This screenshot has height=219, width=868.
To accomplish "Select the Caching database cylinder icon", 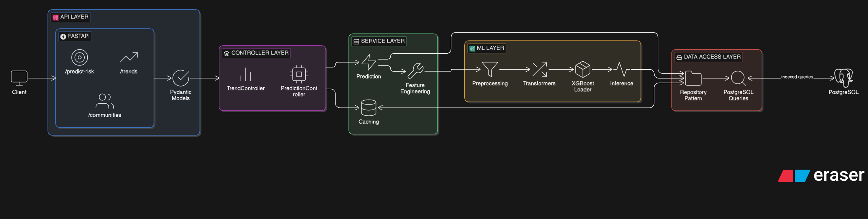I will pos(368,108).
